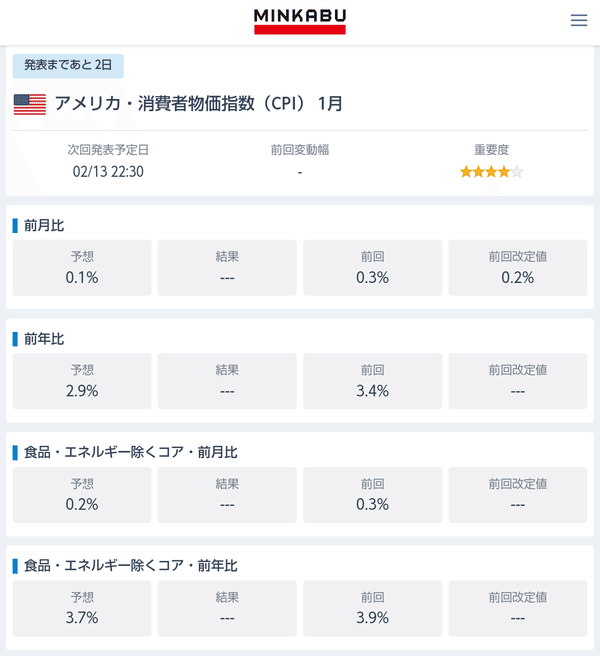Viewport: 600px width, 656px height.
Task: Click the 前年比 forecast 2.9% cell
Action: [82, 381]
